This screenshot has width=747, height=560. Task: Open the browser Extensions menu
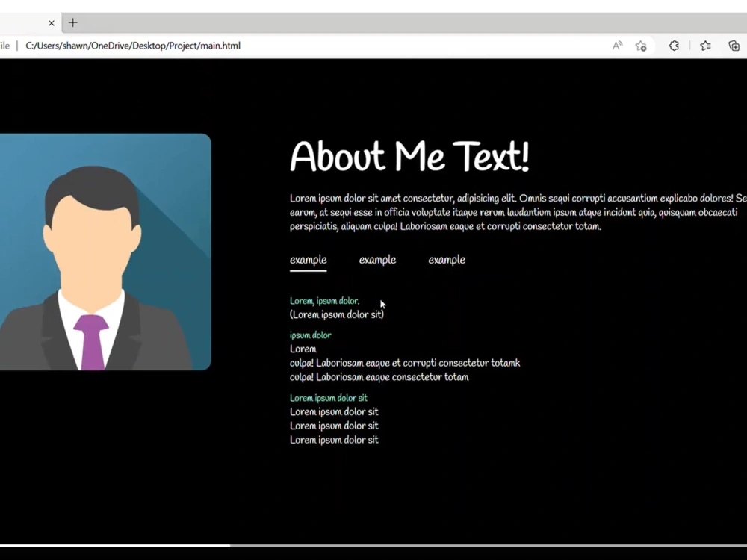click(x=674, y=46)
